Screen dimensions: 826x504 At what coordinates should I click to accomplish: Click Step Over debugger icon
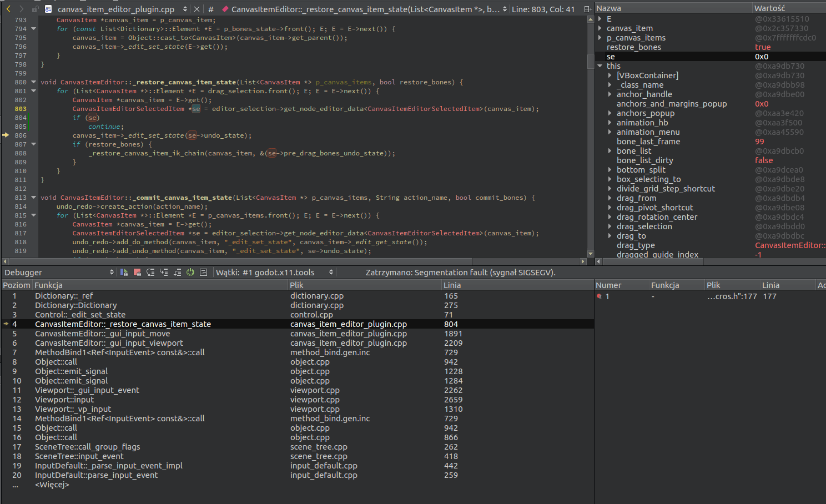[x=150, y=272]
